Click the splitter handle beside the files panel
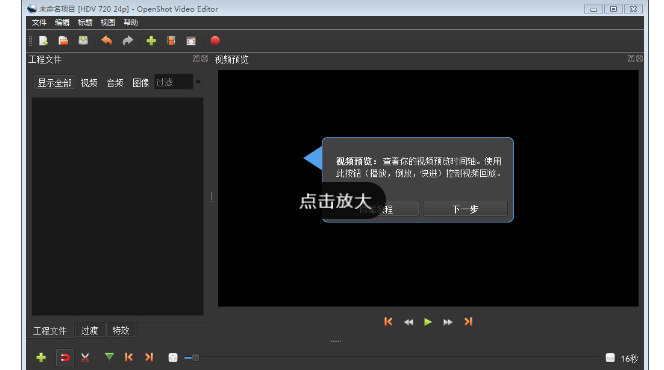Screen dimensions: 664x370 (211, 197)
